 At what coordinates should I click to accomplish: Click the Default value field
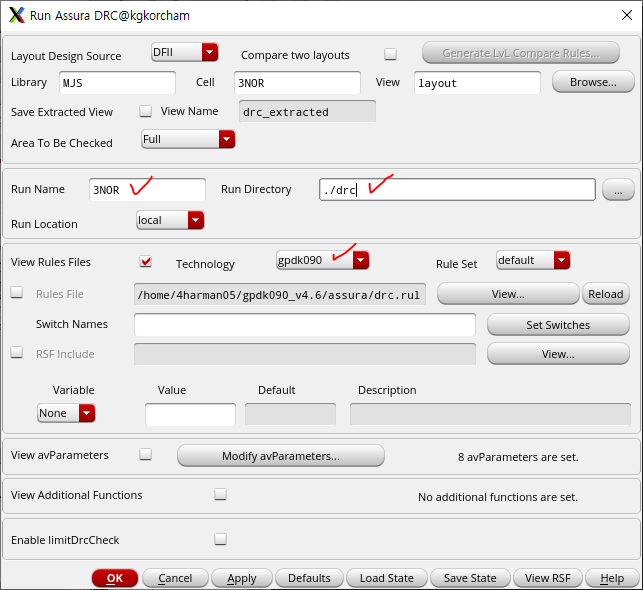click(290, 415)
